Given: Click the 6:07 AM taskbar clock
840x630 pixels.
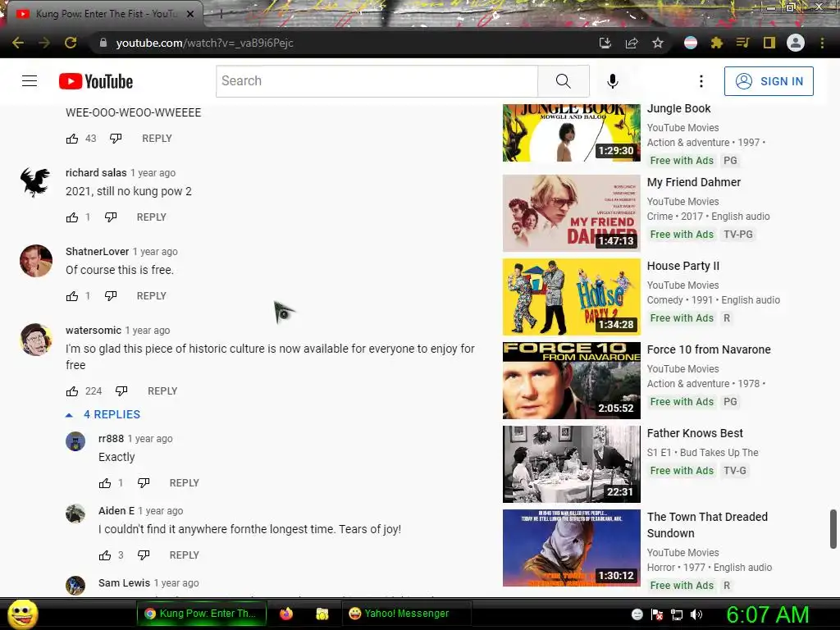Looking at the screenshot, I should point(767,614).
